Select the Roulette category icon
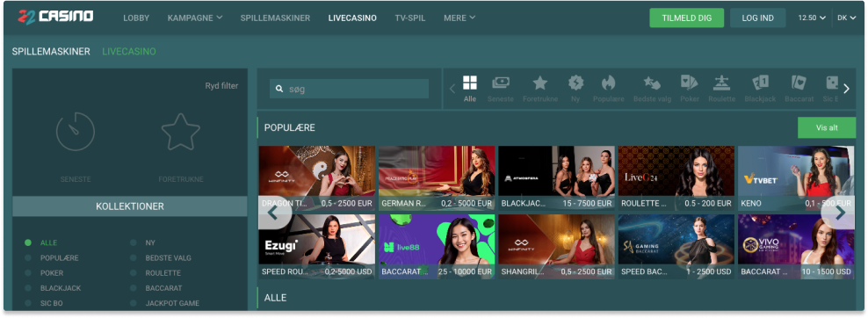Screen dimensions: 868x318 coord(721,83)
